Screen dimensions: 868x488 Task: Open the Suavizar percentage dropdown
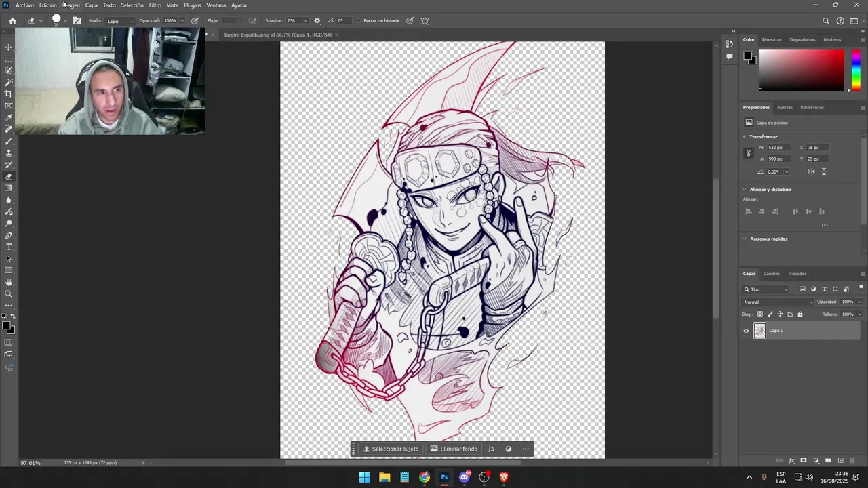(305, 20)
